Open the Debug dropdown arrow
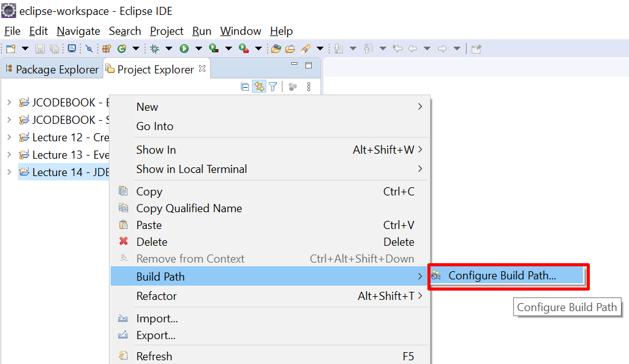This screenshot has height=364, width=629. tap(169, 49)
